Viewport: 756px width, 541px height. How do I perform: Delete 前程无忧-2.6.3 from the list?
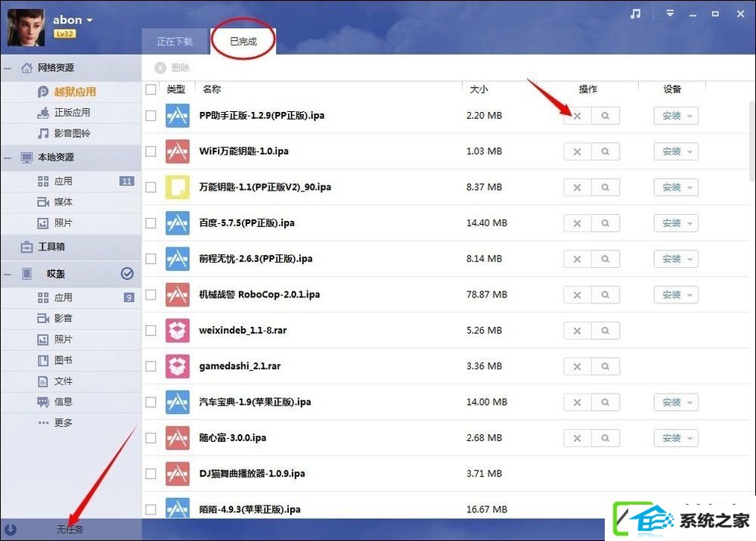[577, 260]
